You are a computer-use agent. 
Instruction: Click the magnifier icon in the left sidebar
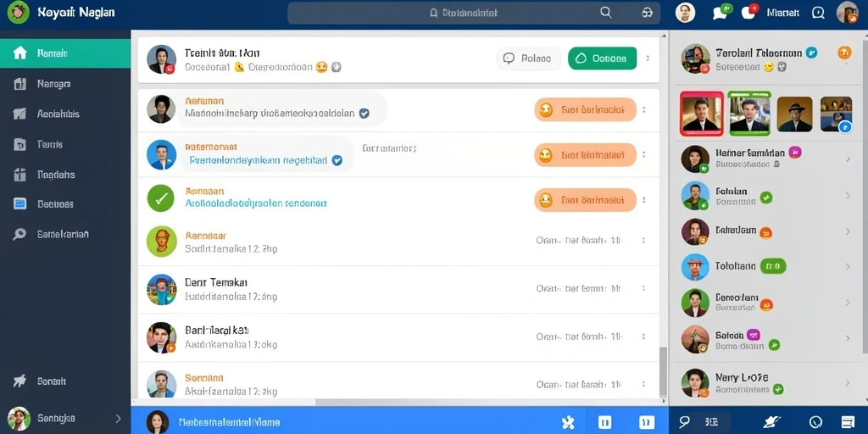tap(20, 234)
